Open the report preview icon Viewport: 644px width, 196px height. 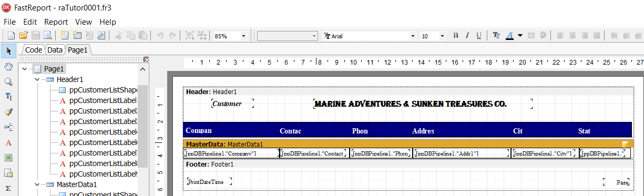(48, 36)
